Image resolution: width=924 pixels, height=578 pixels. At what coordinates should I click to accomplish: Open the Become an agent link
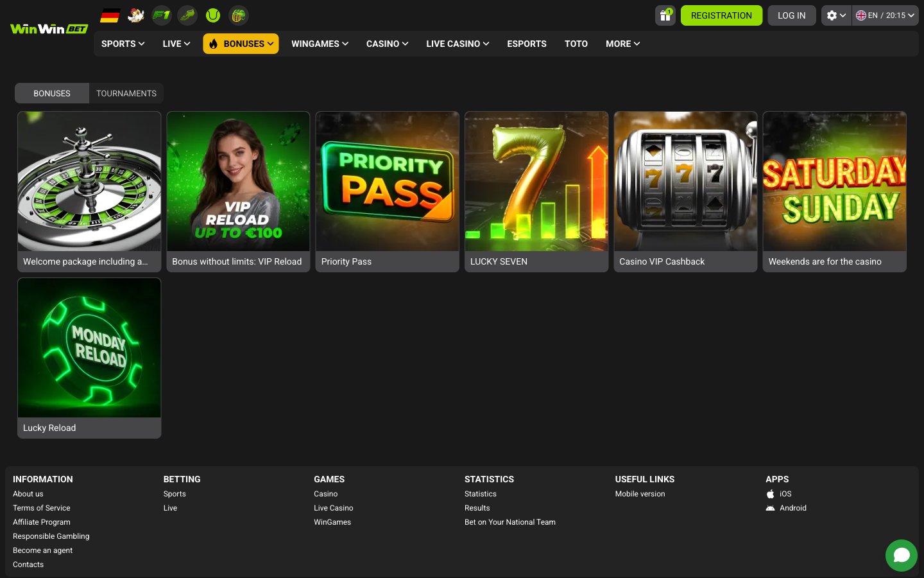point(42,550)
